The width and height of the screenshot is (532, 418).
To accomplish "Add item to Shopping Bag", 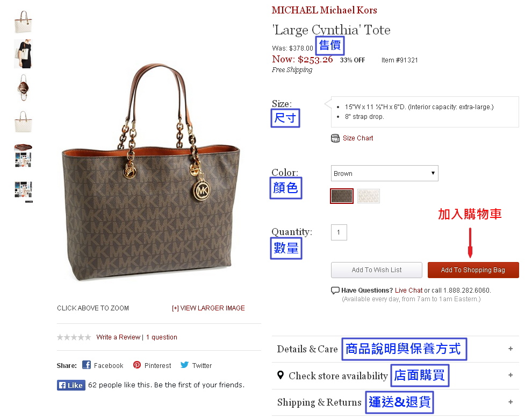I will coord(473,270).
